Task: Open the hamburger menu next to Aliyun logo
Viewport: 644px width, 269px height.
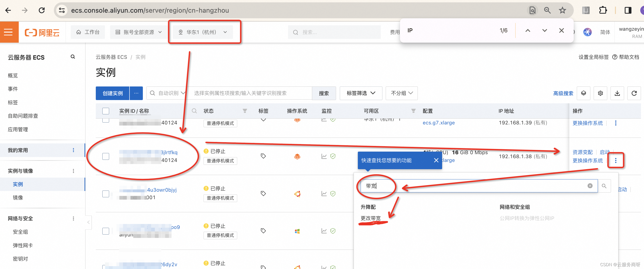Action: coord(8,32)
